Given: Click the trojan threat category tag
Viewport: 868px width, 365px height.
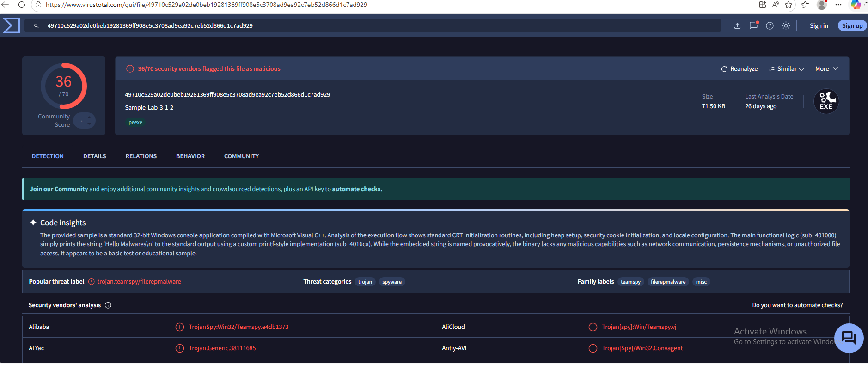Looking at the screenshot, I should [x=365, y=282].
